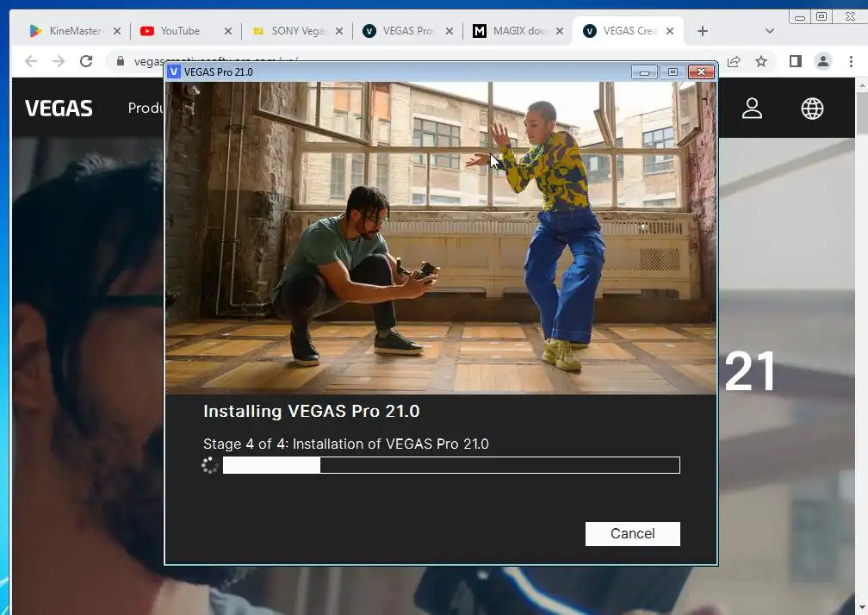
Task: Click the page scrollbar up arrow
Action: tap(862, 85)
